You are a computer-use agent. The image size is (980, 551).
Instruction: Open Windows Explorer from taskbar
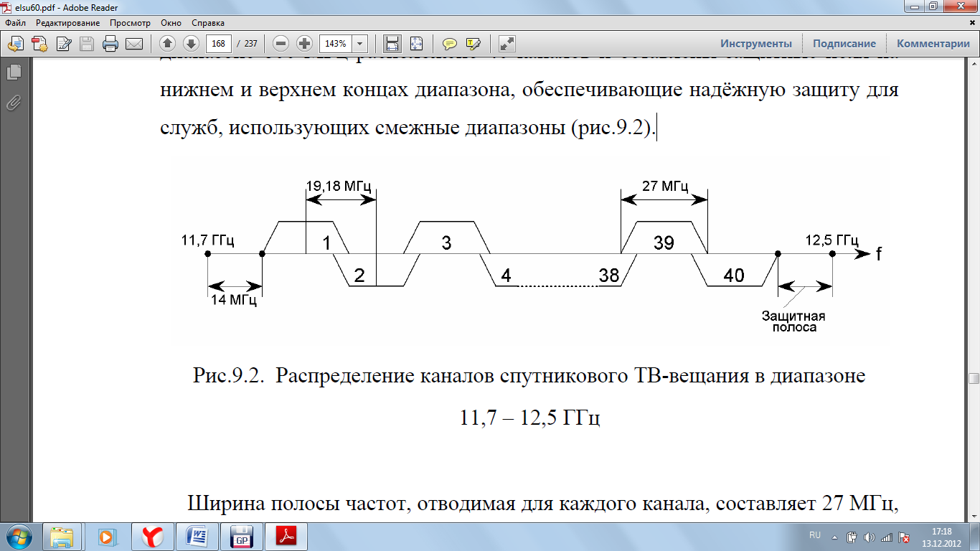point(61,537)
